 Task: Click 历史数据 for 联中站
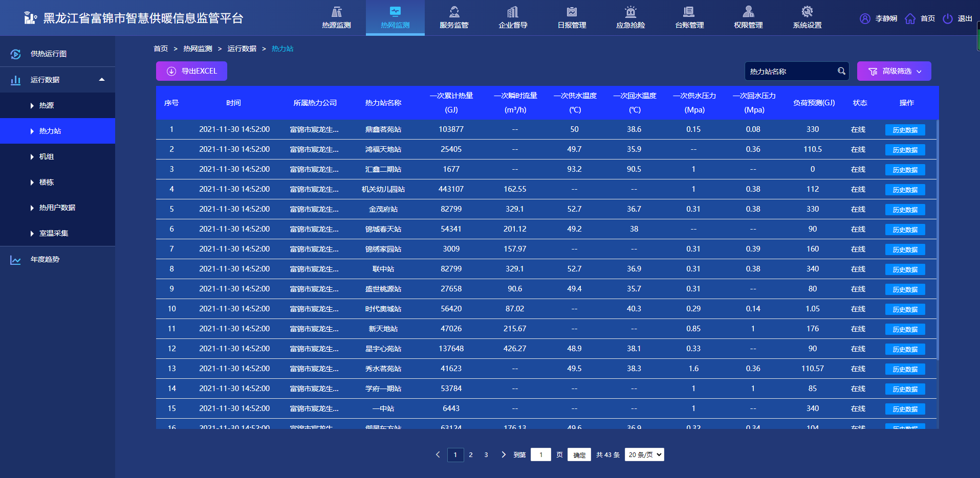pos(905,269)
